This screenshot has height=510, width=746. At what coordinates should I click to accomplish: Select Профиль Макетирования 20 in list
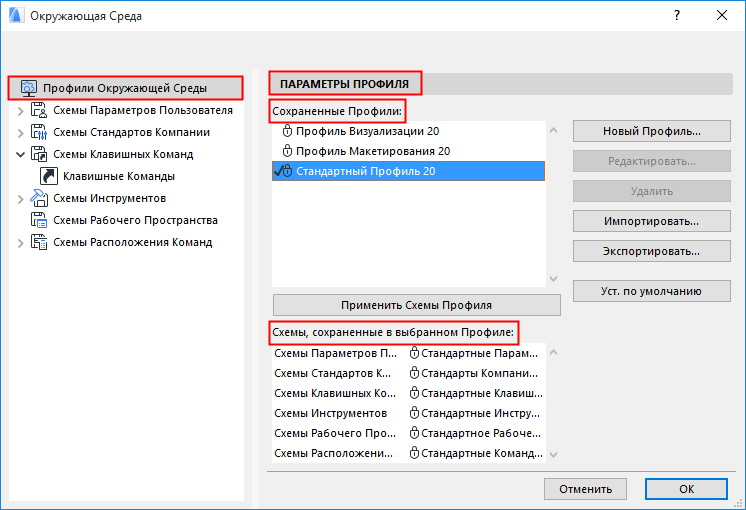coord(408,151)
